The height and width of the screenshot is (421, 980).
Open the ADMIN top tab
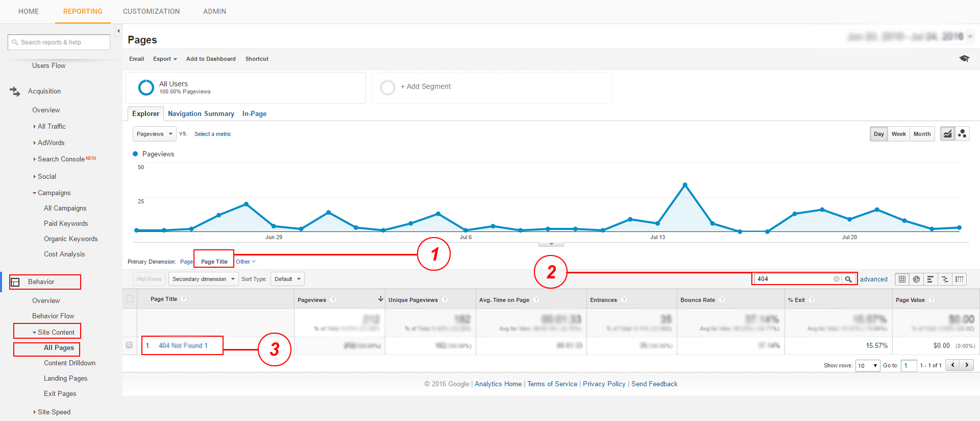(x=215, y=11)
